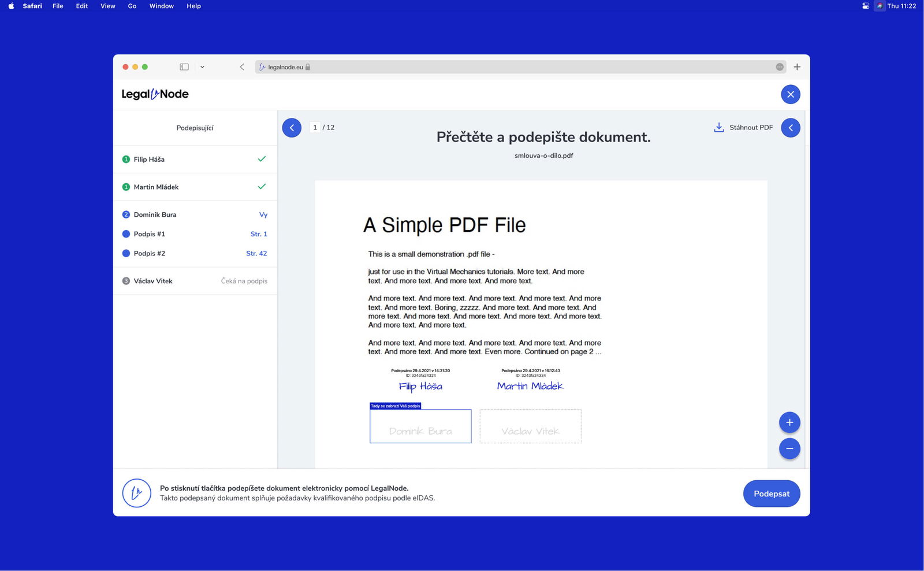Click the Safari back navigation arrow
Screen dimensions: 924x571
(x=242, y=67)
